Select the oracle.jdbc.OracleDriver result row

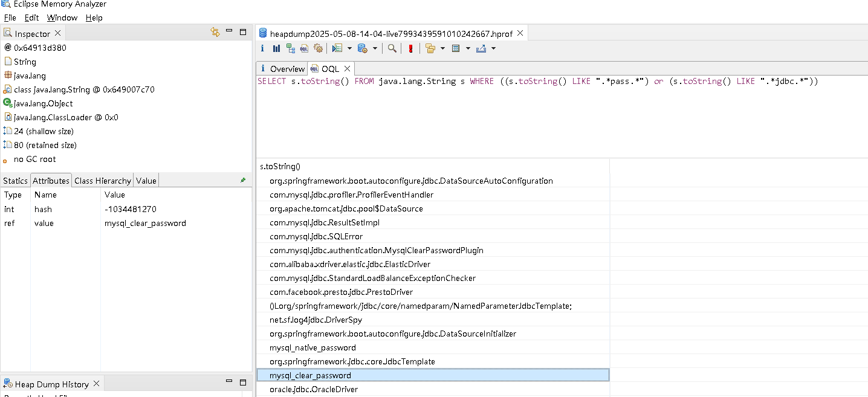pyautogui.click(x=432, y=389)
